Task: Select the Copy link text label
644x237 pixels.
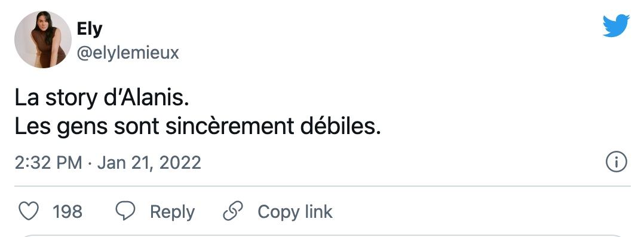Action: [x=295, y=211]
